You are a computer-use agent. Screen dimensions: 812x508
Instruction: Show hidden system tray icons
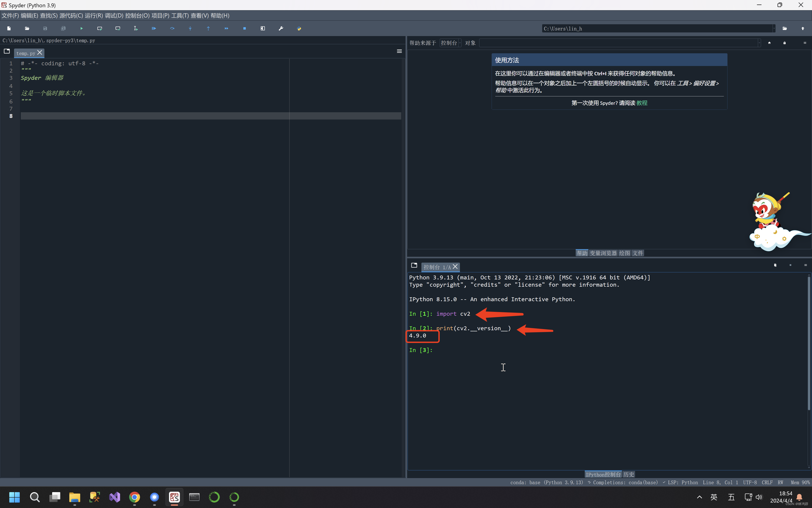coord(699,497)
